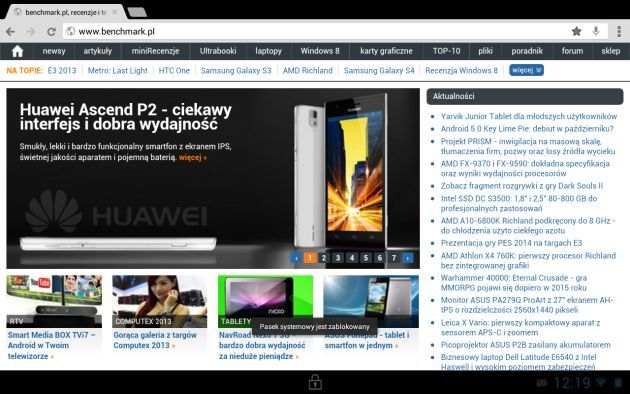Viewport: 630px width, 394px height.
Task: Open the ASUS Padfone thumbnail image
Action: (x=371, y=301)
